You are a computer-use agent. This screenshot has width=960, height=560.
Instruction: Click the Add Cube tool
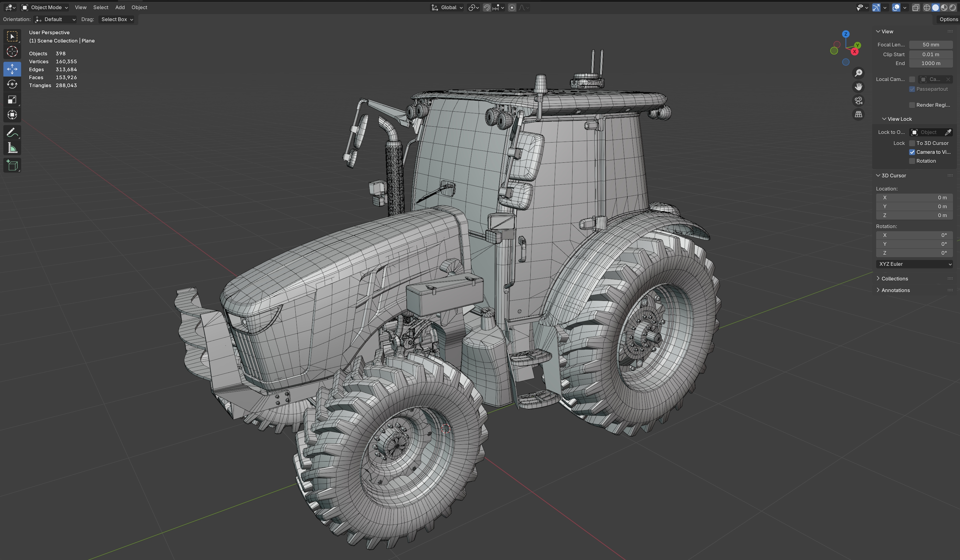pos(12,165)
